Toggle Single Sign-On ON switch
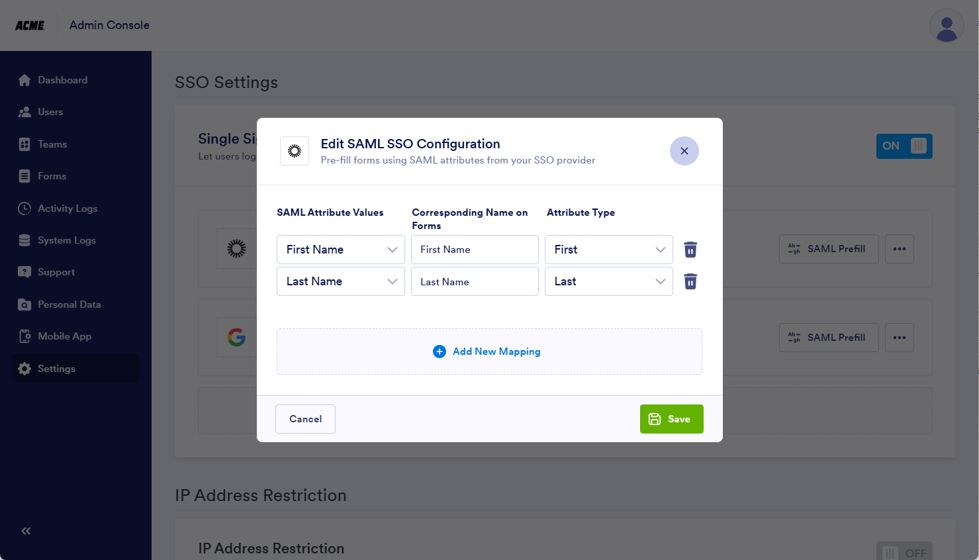This screenshot has height=560, width=979. [x=904, y=146]
